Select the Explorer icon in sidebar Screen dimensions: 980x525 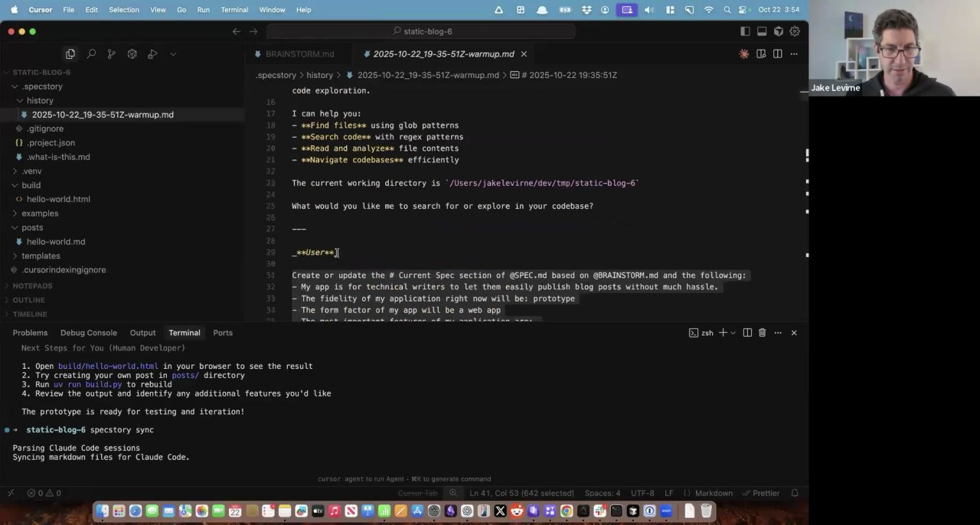point(70,54)
